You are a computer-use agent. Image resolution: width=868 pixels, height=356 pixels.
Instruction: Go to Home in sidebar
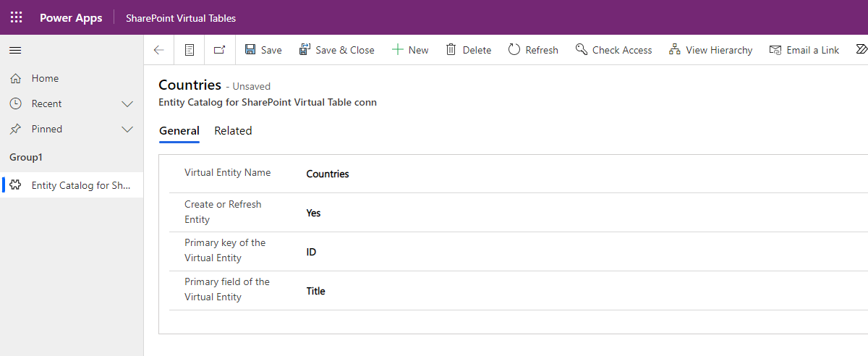click(x=45, y=78)
